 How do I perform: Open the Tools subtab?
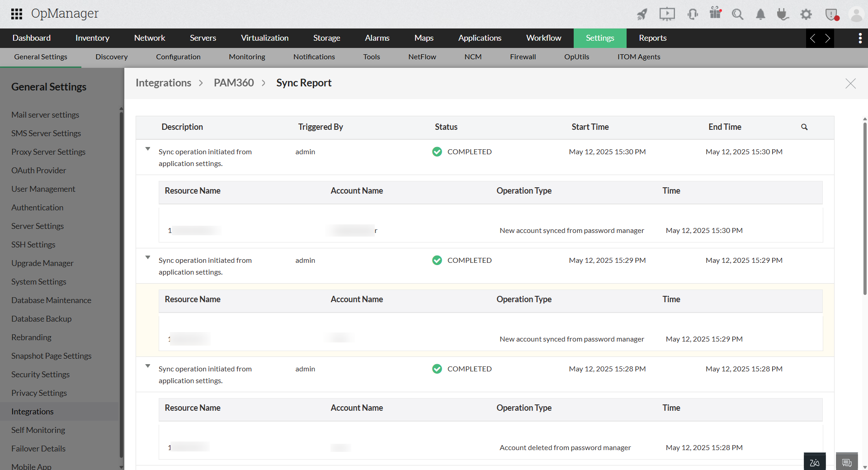[372, 57]
